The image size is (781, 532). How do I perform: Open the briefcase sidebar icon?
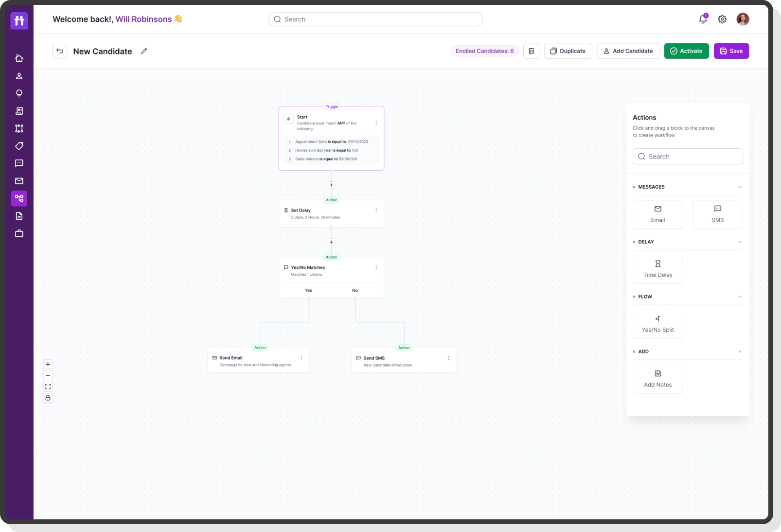[x=19, y=233]
